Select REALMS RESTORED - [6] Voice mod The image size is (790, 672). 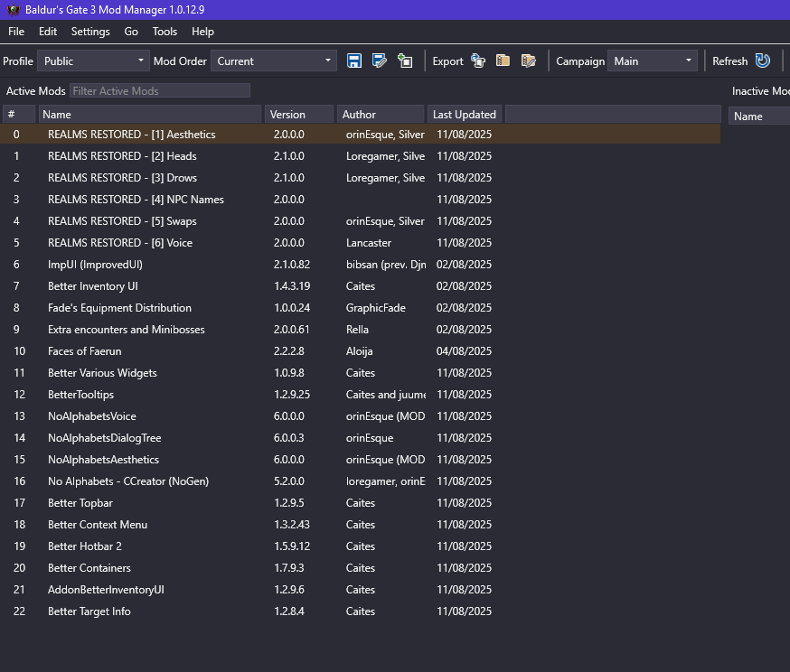pos(361,243)
